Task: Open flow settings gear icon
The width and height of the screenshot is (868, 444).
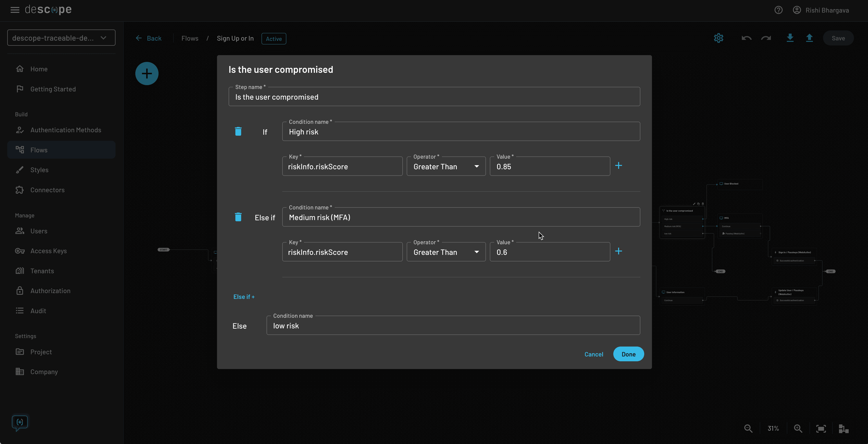Action: pos(719,38)
